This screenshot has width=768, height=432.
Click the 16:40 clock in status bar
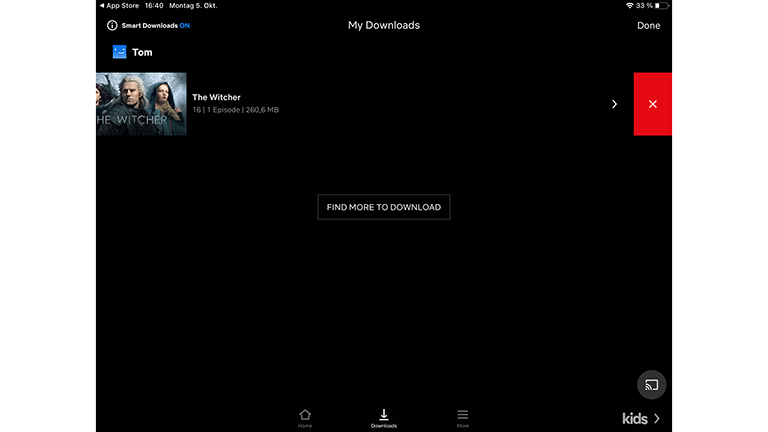point(154,5)
